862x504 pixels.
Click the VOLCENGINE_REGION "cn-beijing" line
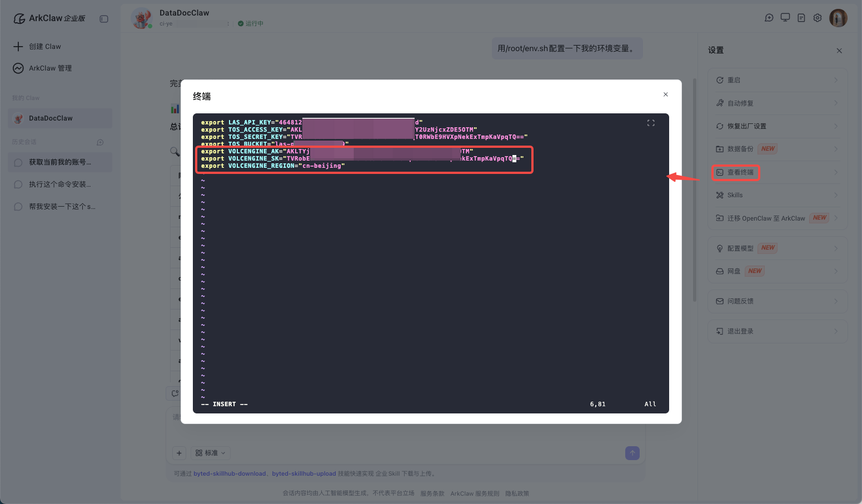pyautogui.click(x=273, y=166)
